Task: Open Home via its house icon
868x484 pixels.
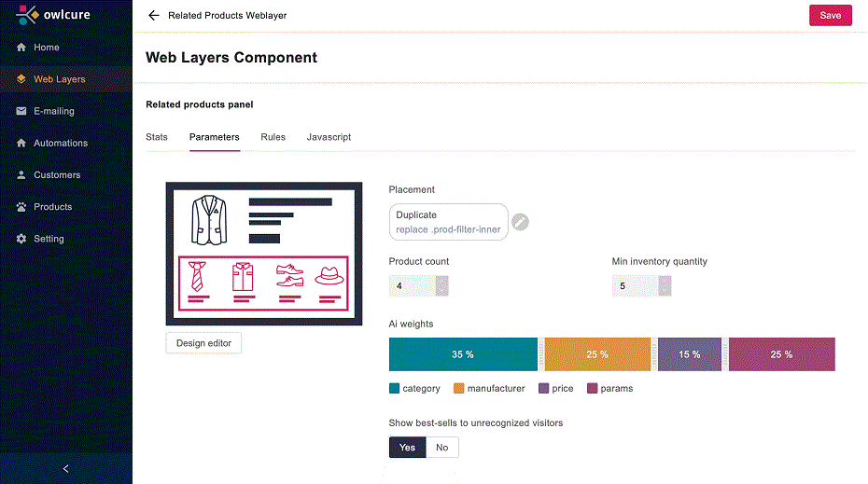Action: [21, 47]
